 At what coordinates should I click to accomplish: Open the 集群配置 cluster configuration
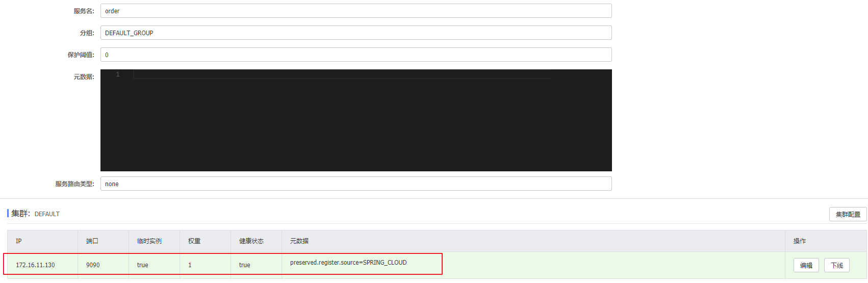(848, 214)
